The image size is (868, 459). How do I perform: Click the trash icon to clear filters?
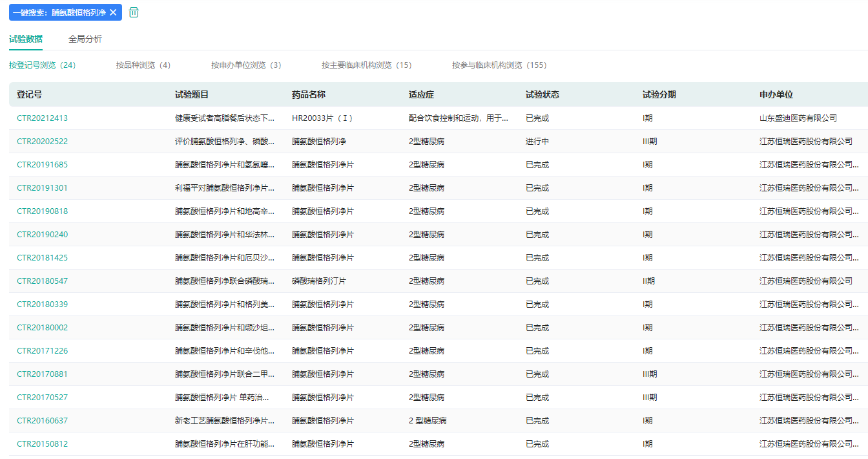[x=134, y=12]
